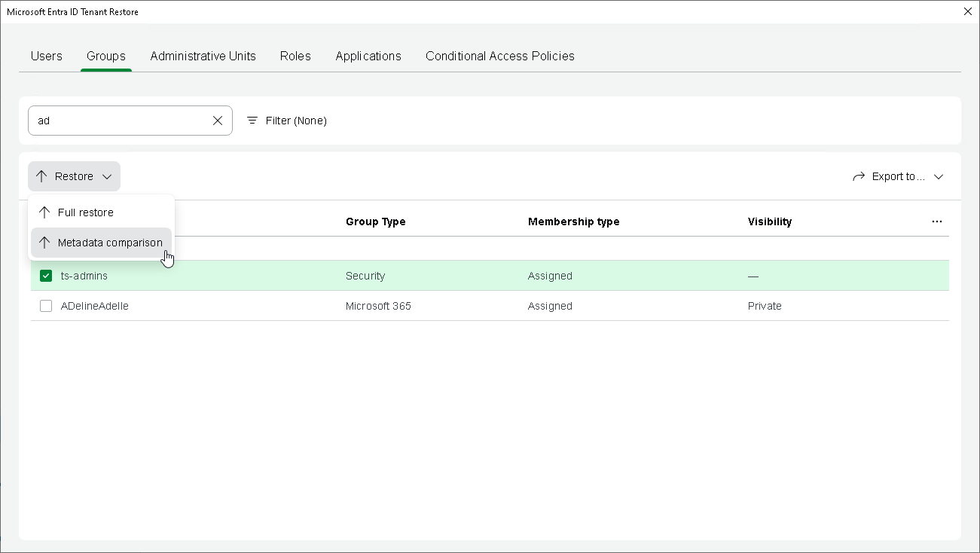Select Full restore menu option
The image size is (980, 553).
pos(86,212)
